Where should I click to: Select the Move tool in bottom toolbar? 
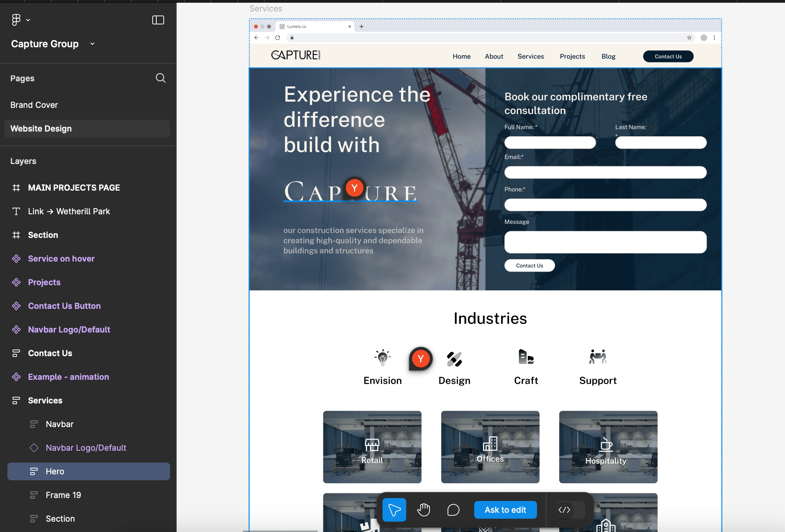tap(394, 510)
